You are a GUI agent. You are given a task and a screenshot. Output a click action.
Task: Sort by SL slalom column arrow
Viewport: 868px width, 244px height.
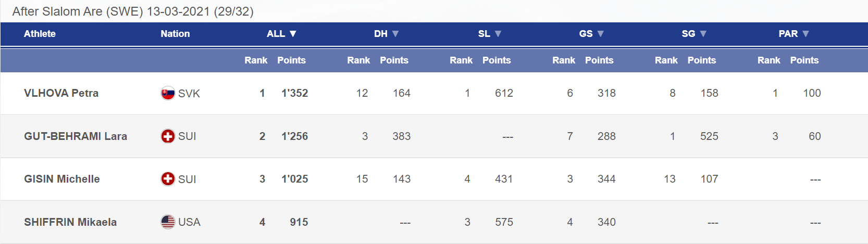498,34
